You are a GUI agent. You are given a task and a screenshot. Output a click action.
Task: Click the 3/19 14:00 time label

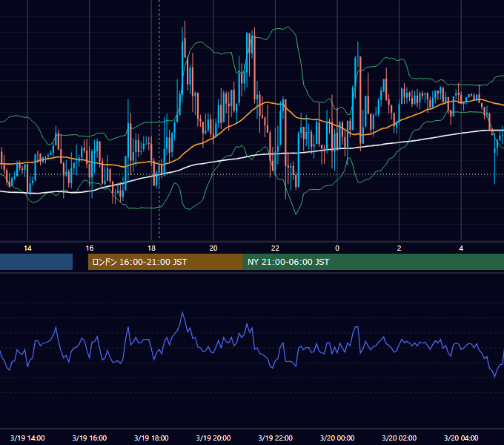pyautogui.click(x=27, y=438)
